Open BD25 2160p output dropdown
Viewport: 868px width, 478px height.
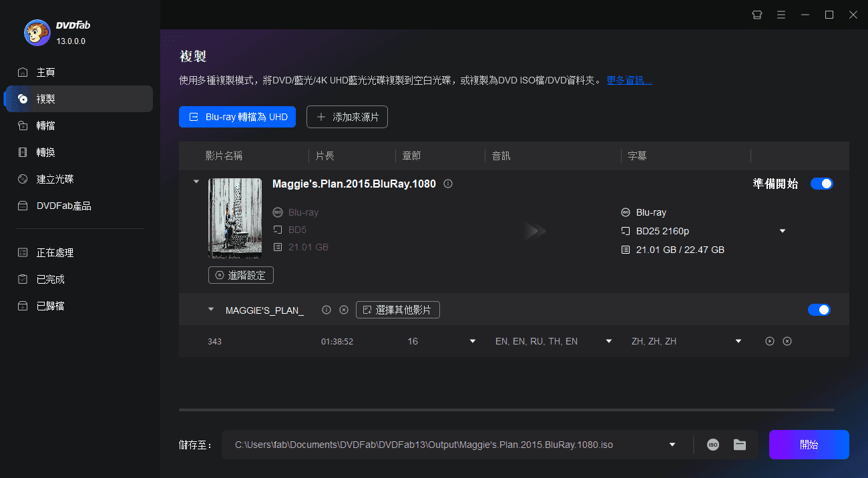[782, 231]
